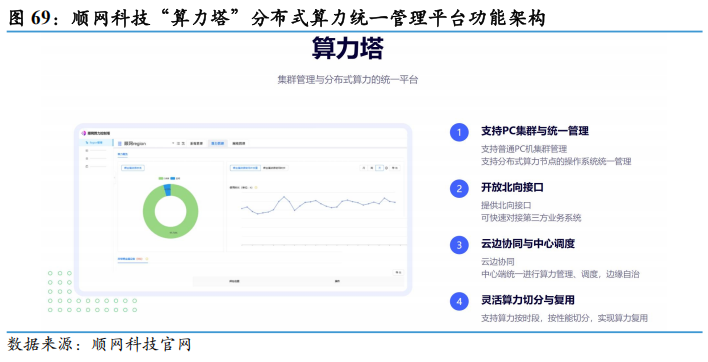Image resolution: width=708 pixels, height=362 pixels.
Task: Select the highlighted time range button above chart
Action: pos(380,168)
